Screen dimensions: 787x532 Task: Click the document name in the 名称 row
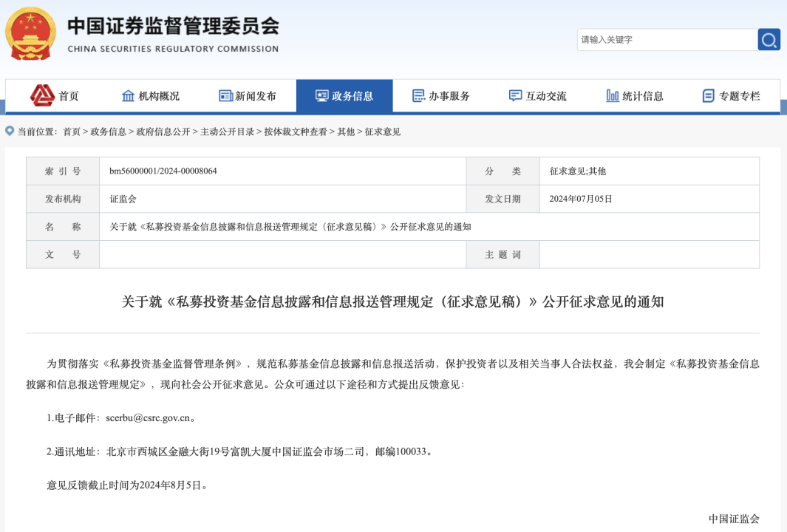pos(290,227)
